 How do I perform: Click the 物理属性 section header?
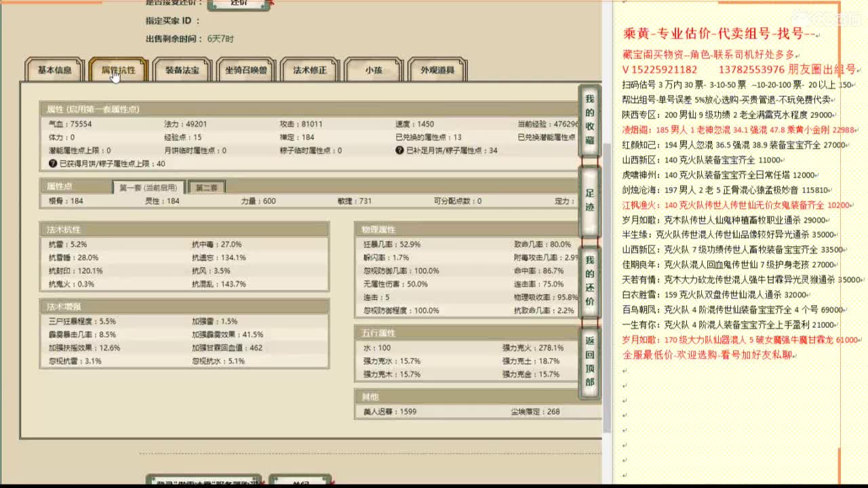coord(477,229)
